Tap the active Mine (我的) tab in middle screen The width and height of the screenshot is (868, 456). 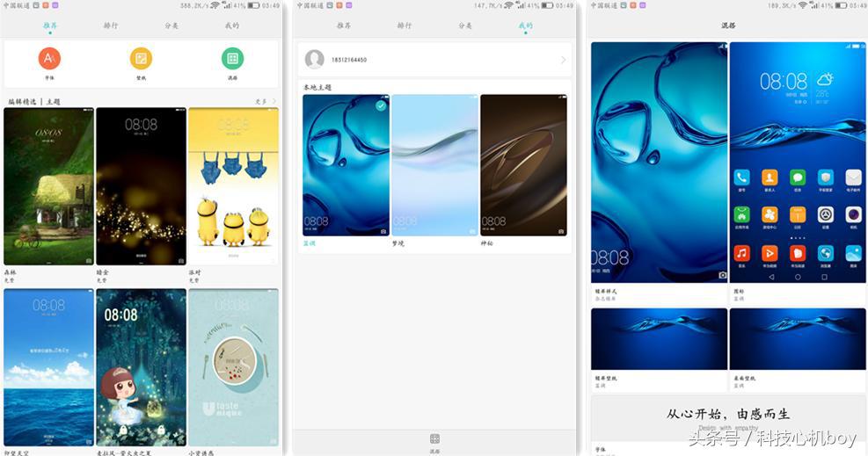coord(525,25)
